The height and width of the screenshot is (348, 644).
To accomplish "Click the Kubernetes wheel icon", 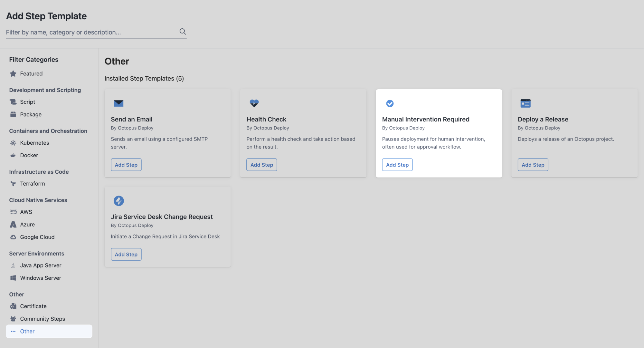I will [x=13, y=143].
